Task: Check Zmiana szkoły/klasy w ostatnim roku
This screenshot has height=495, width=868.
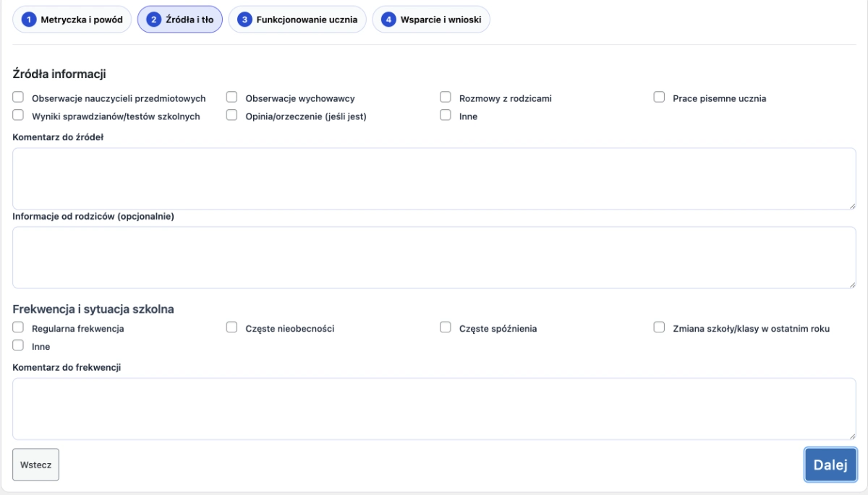Action: tap(660, 328)
